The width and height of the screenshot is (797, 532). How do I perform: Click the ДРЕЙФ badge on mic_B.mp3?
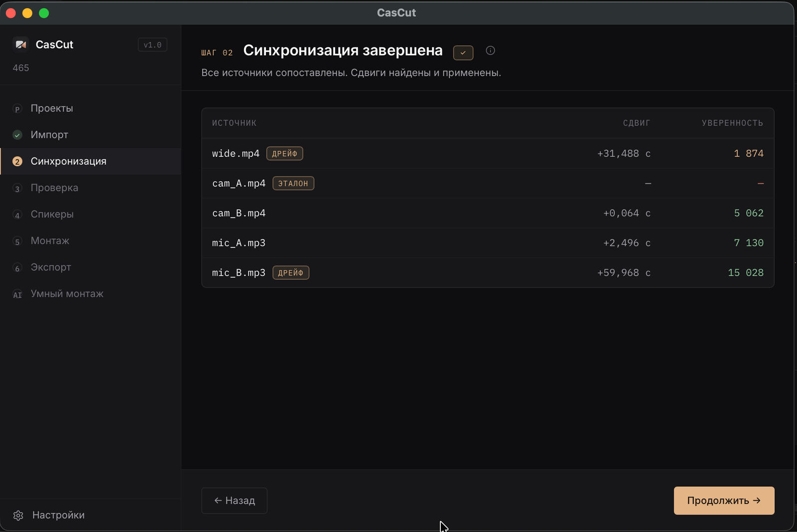pyautogui.click(x=290, y=273)
